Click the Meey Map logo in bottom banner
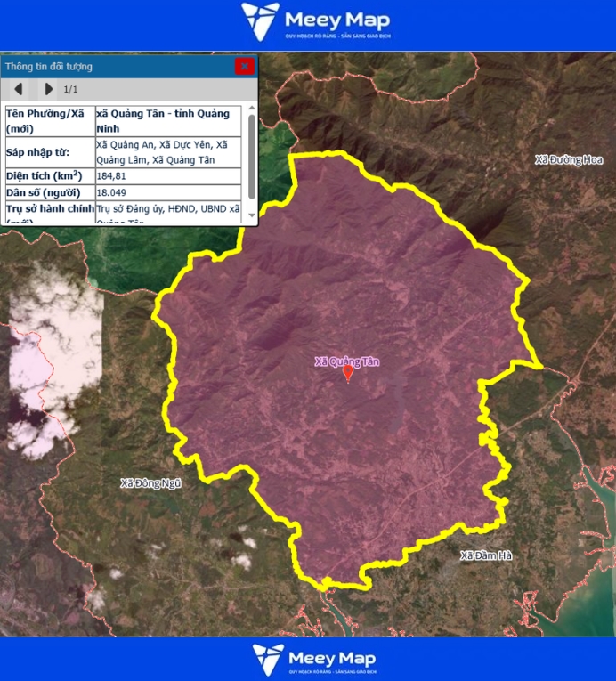Image resolution: width=616 pixels, height=681 pixels. [x=315, y=660]
